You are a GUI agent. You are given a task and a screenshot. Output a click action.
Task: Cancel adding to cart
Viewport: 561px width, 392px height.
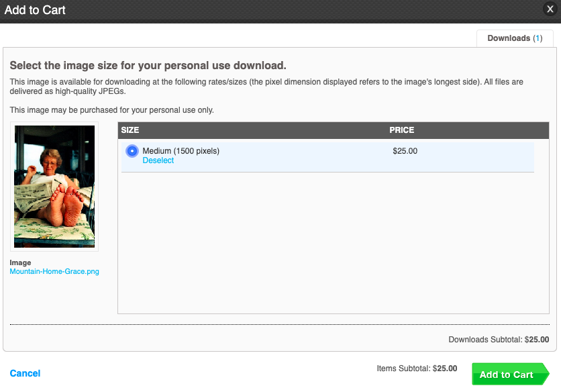pos(25,373)
